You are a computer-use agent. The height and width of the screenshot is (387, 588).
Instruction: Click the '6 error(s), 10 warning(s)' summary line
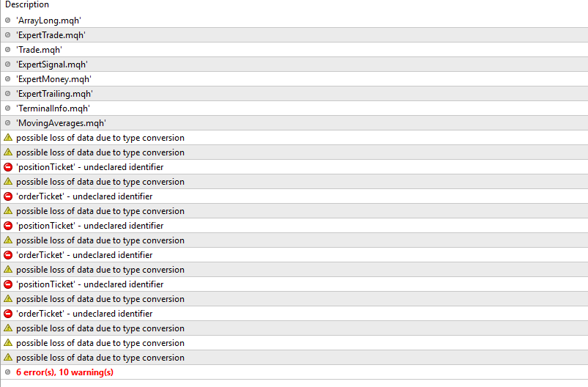[x=65, y=372]
